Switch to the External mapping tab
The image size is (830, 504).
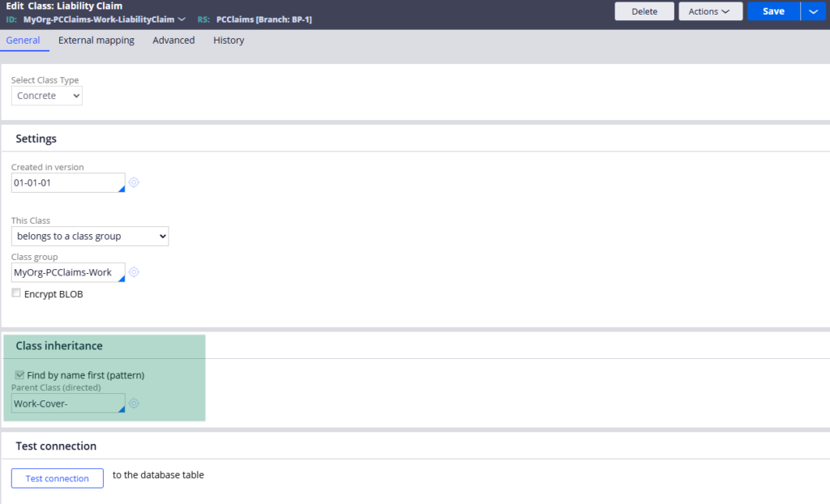pos(96,41)
